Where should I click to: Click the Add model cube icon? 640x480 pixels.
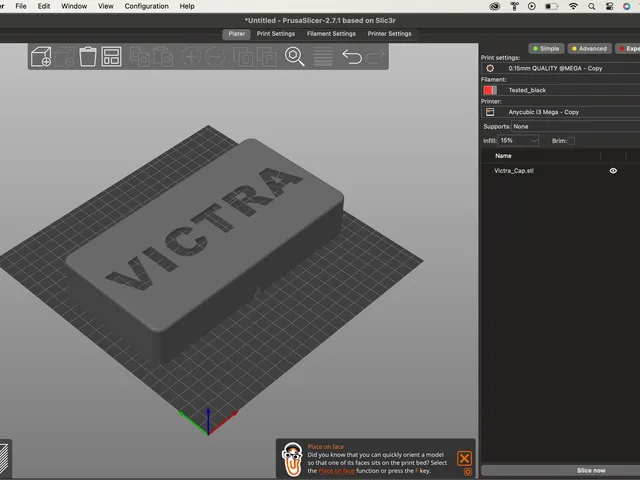pos(41,56)
